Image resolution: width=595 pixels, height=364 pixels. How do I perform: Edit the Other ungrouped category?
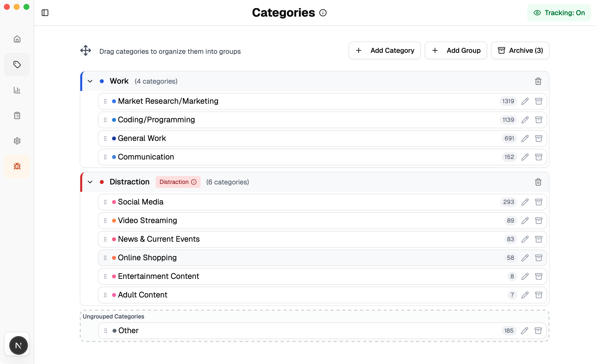pos(524,330)
